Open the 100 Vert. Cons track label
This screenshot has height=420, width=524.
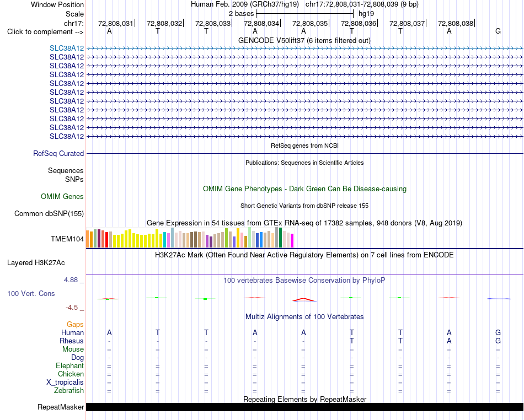(x=31, y=293)
